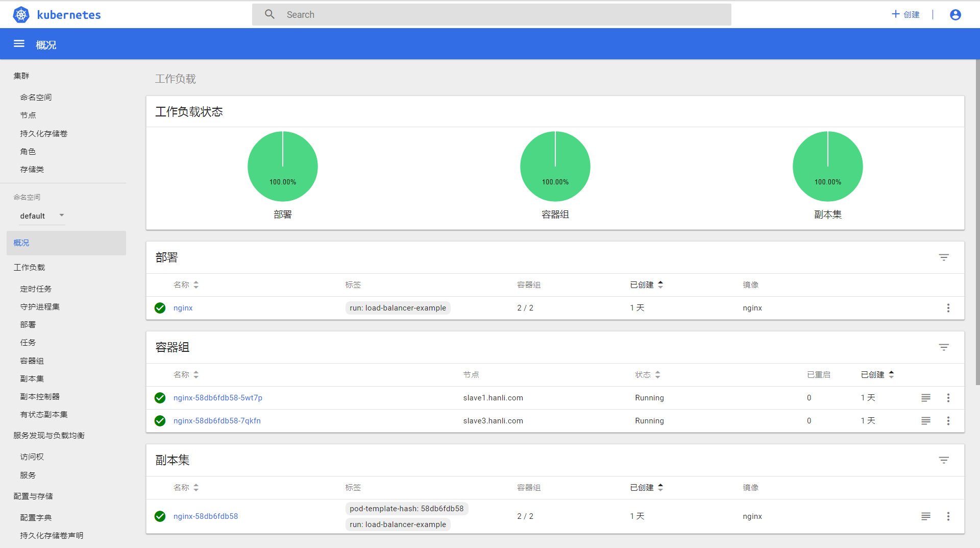Select 节点 in sidebar
The height and width of the screenshot is (548, 980).
[28, 115]
